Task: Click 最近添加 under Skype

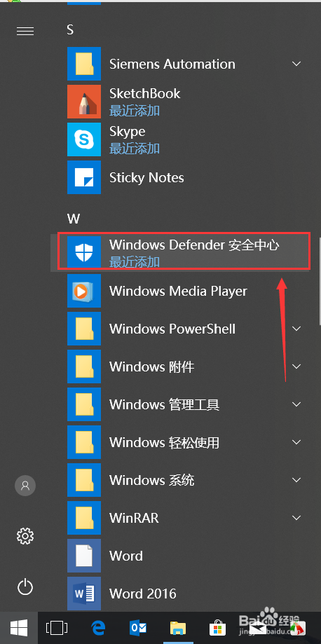Action: tap(135, 149)
